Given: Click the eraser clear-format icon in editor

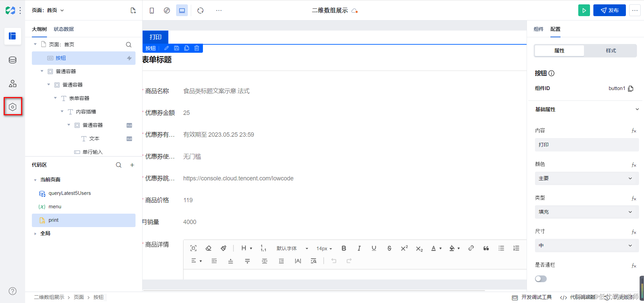Looking at the screenshot, I should click(208, 248).
